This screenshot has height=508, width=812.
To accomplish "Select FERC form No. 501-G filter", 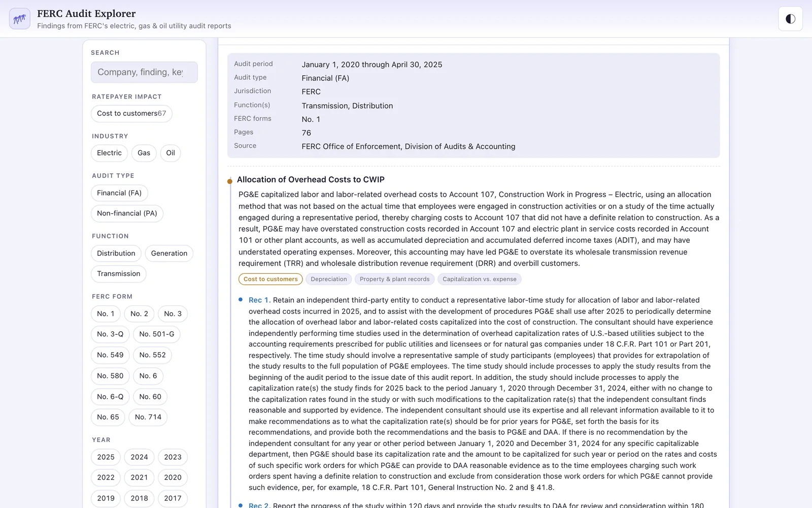I will (157, 334).
